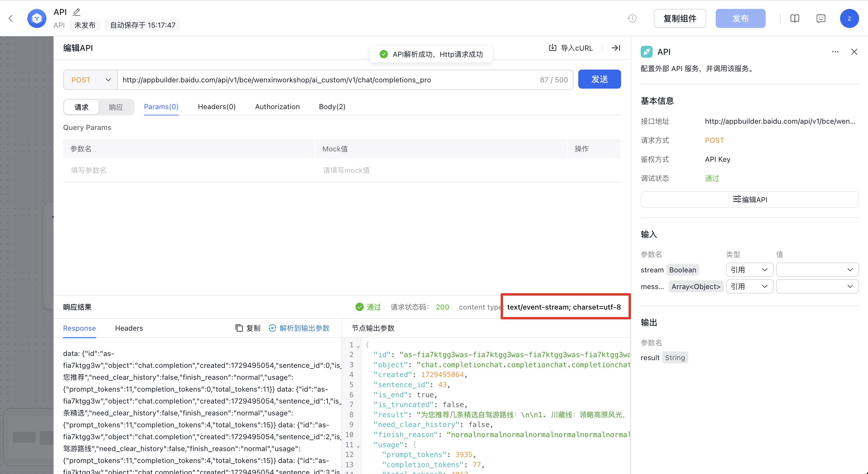The height and width of the screenshot is (474, 868).
Task: Edit the API name via pencil icon
Action: [76, 12]
